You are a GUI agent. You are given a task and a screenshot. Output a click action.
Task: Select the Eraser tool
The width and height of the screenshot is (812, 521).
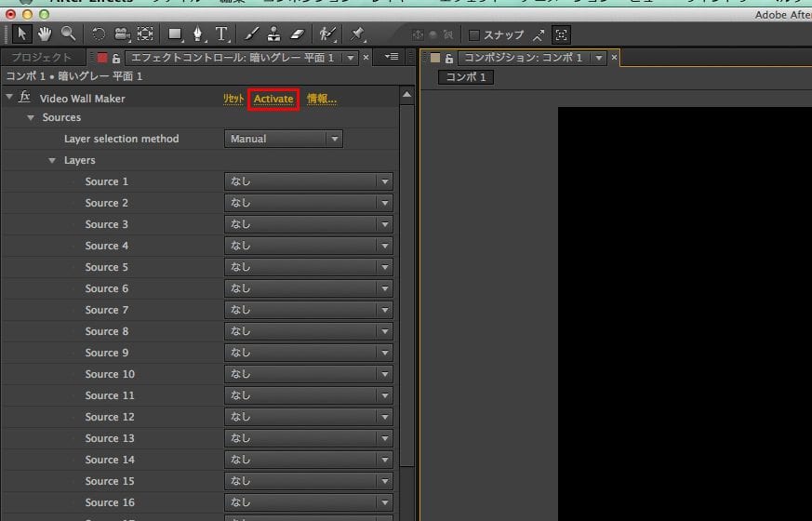(x=298, y=34)
